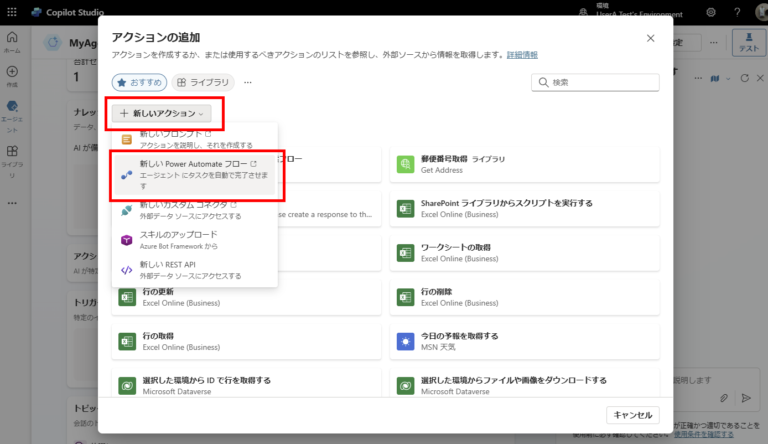Open settings gear in top bar
The image size is (768, 444).
click(711, 12)
